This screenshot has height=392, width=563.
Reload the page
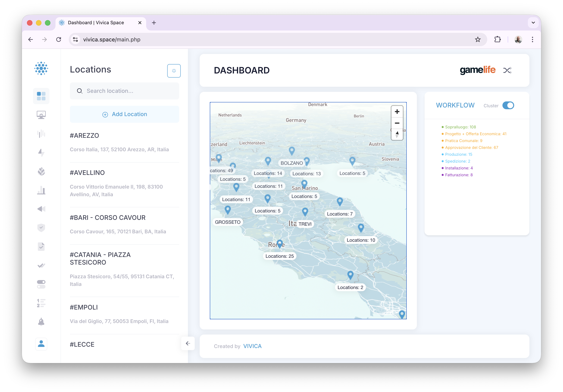[59, 39]
